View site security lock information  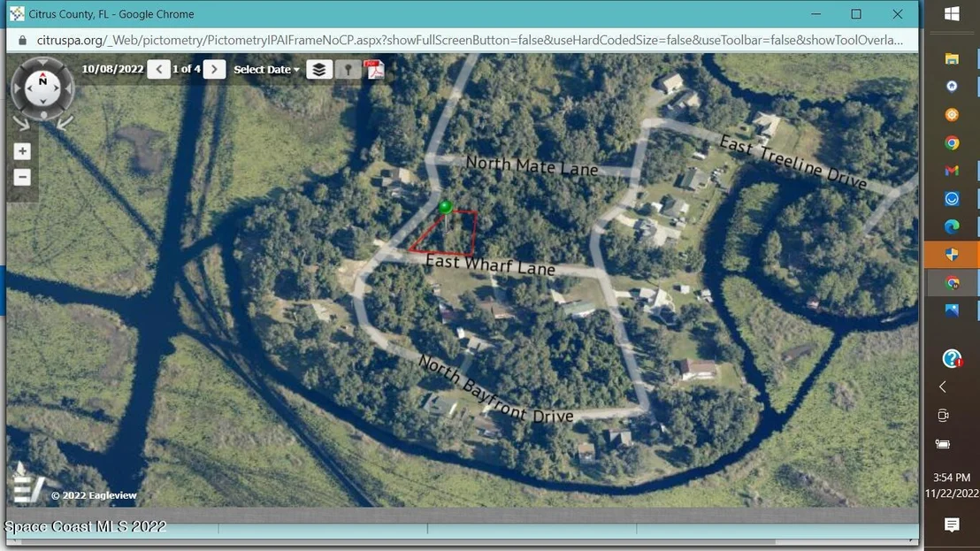(22, 40)
